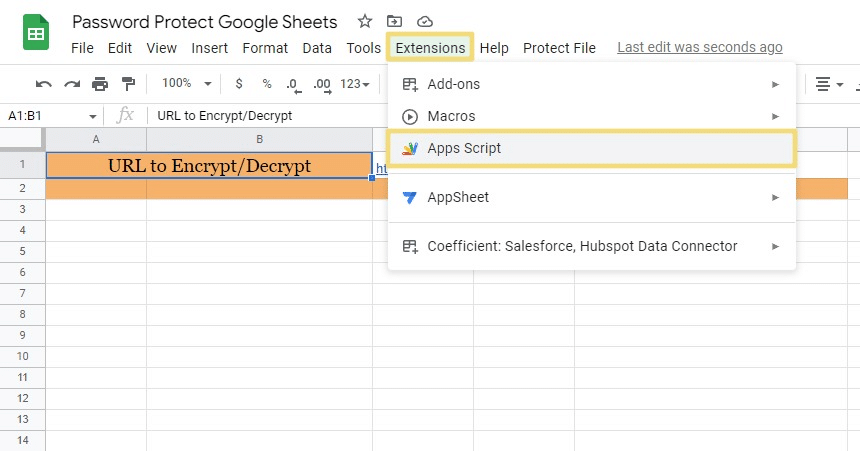Open the 100% zoom dropdown
Viewport: 860px width, 451px height.
point(186,84)
